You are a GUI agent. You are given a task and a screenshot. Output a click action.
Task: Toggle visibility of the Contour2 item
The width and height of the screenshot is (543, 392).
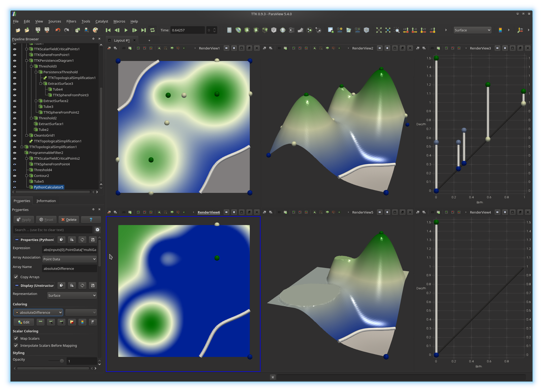tap(15, 176)
